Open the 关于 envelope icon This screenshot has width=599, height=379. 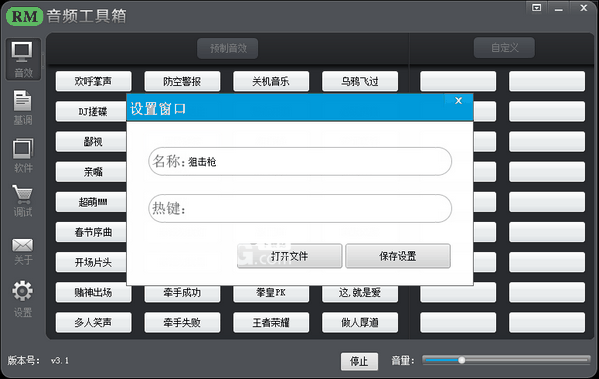[23, 245]
